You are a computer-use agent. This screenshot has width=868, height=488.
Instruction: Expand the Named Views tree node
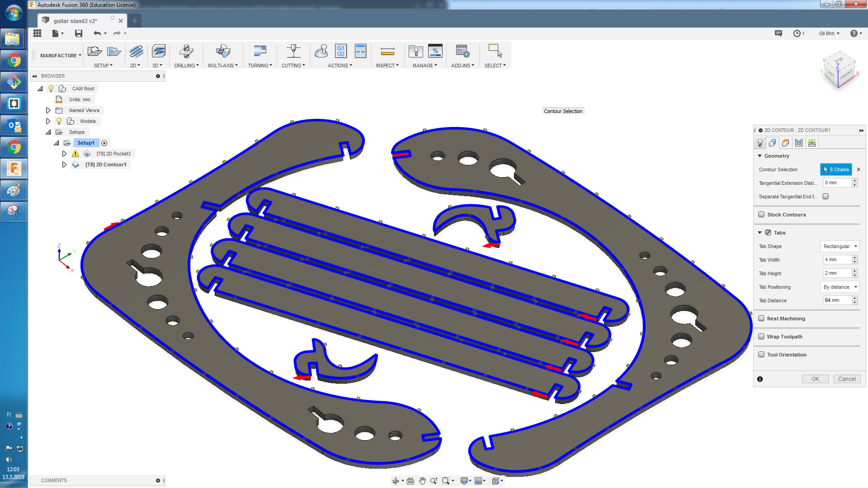pos(48,110)
